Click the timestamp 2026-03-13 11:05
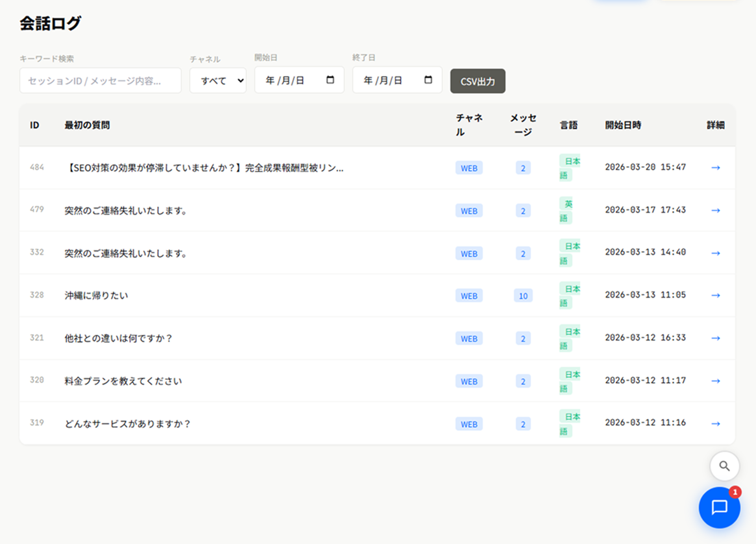 pos(645,295)
